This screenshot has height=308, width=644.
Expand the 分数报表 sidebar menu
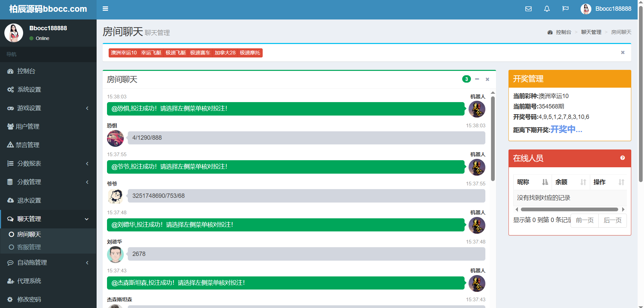click(48, 164)
